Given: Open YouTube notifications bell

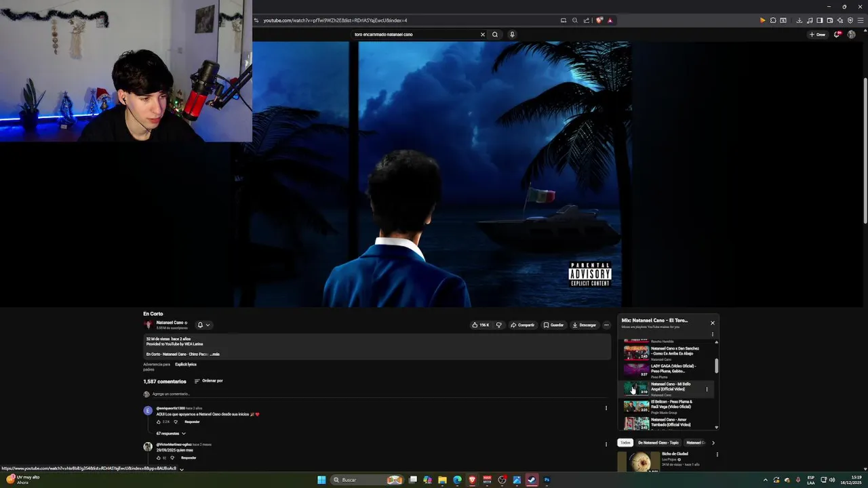Looking at the screenshot, I should [x=837, y=35].
